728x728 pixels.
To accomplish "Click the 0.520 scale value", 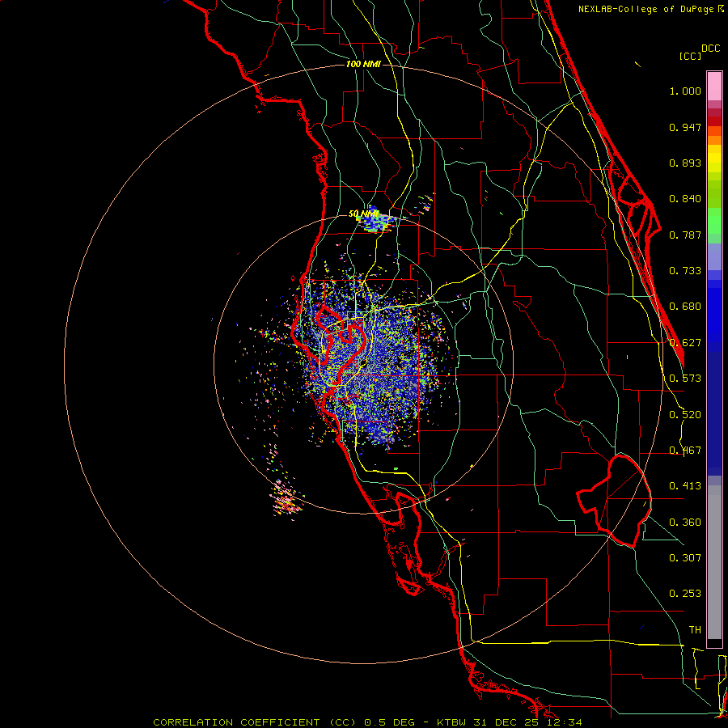I will 685,415.
